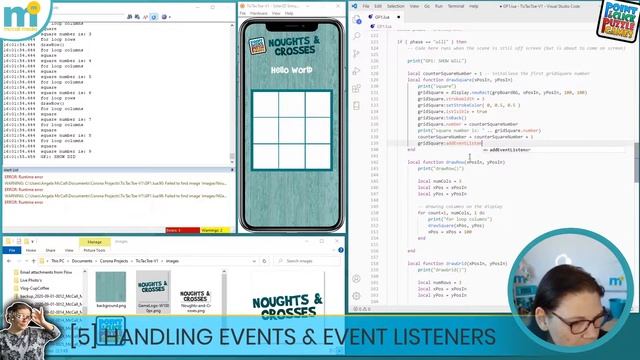Viewport: 640px width, 360px height.
Task: Open View menu in Solar2D Simulator
Action: click(x=276, y=13)
